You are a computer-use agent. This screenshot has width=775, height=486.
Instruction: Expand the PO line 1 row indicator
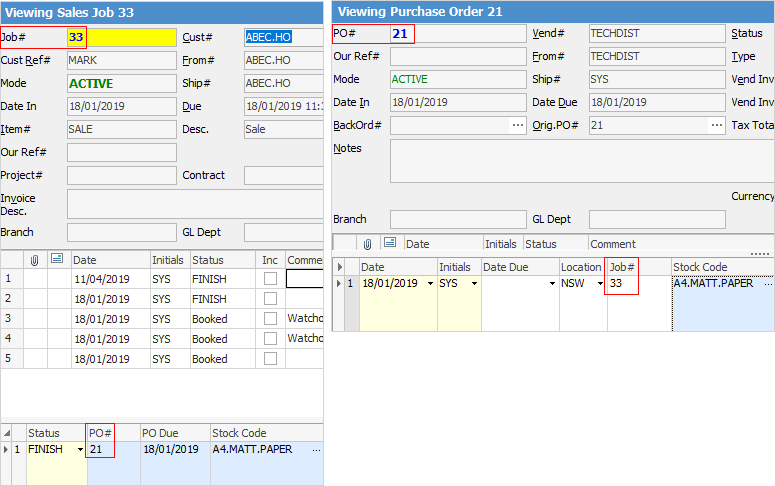(339, 283)
